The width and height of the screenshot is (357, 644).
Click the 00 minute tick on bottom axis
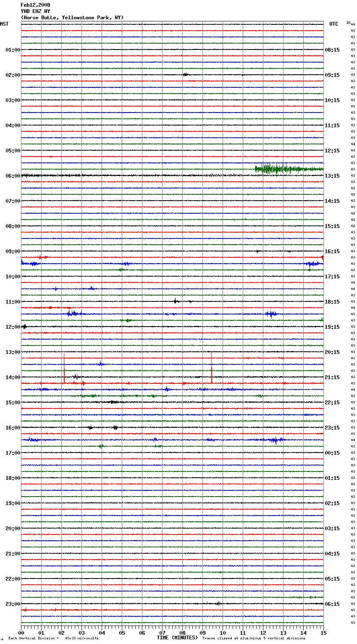[x=21, y=633]
